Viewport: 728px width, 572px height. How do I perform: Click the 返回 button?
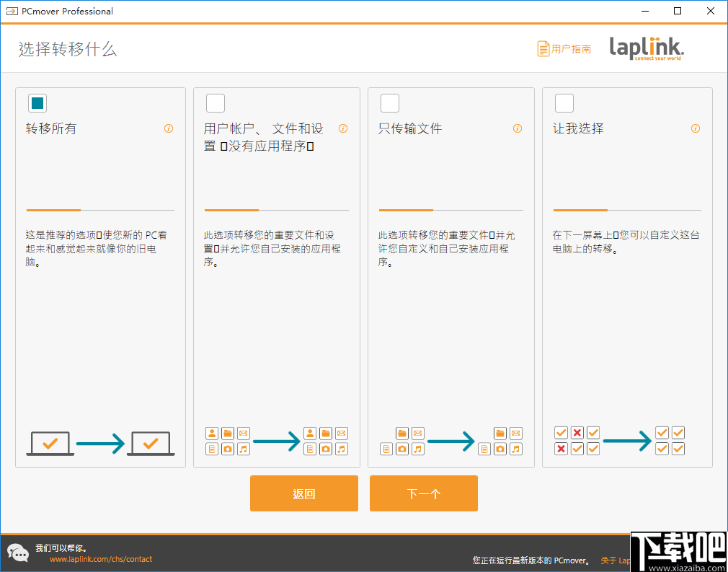303,493
